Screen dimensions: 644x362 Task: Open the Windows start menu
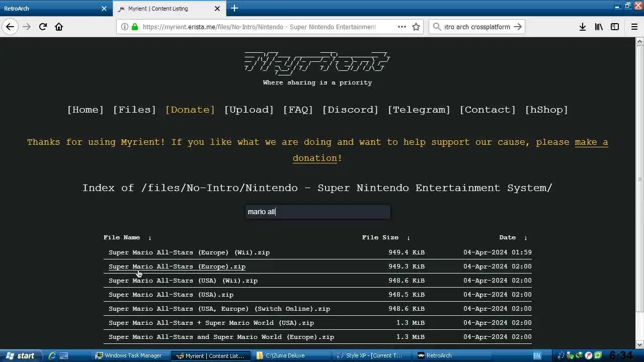click(x=20, y=355)
